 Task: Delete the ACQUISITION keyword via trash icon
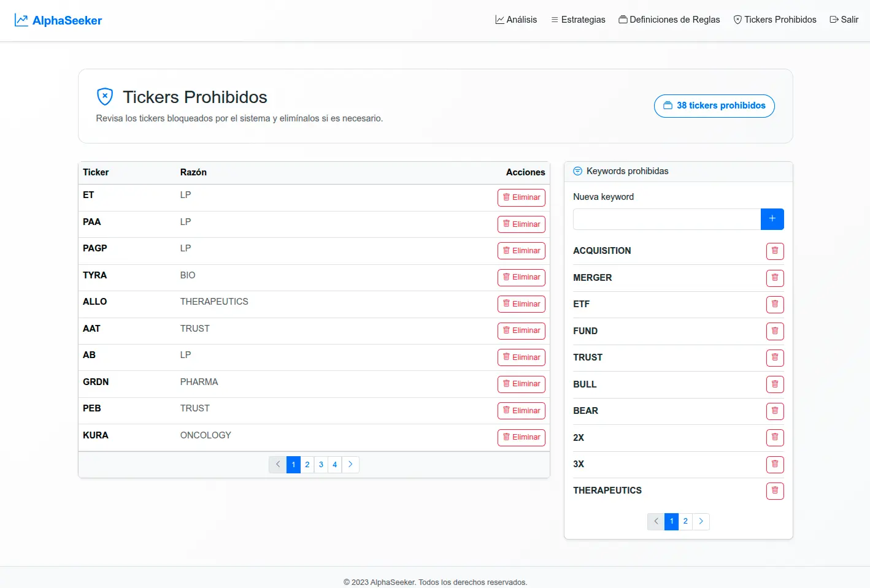coord(775,251)
